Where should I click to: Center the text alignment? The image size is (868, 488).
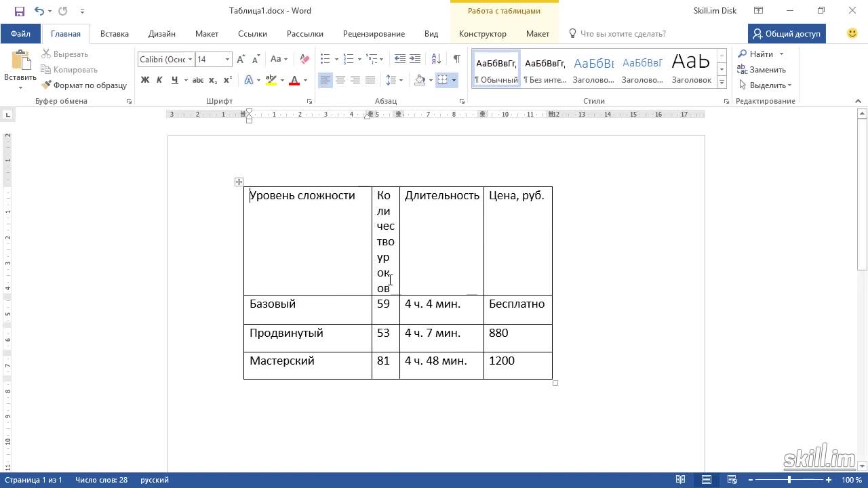[340, 80]
